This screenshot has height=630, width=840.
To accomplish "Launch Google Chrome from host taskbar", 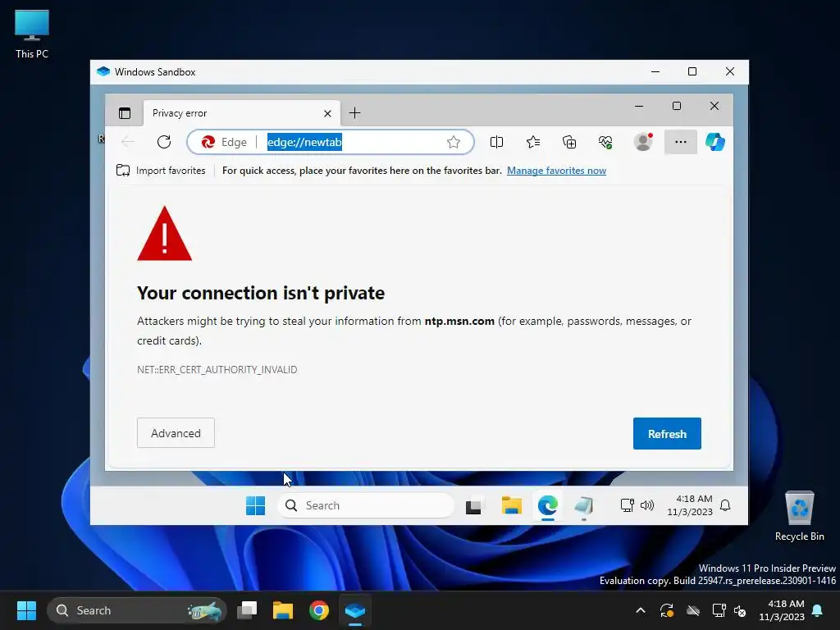I will pyautogui.click(x=319, y=610).
